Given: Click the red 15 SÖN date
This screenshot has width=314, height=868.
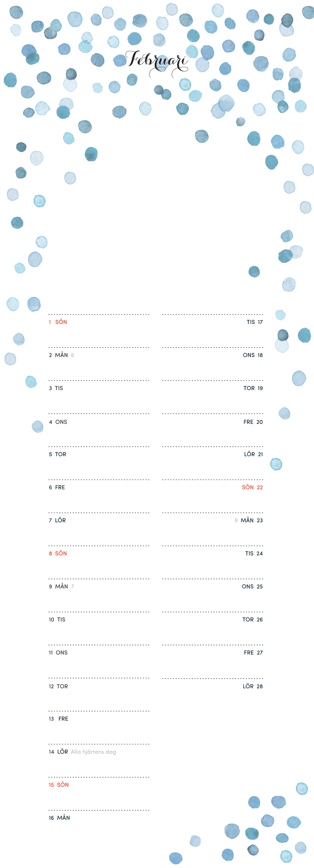Looking at the screenshot, I should click(59, 785).
